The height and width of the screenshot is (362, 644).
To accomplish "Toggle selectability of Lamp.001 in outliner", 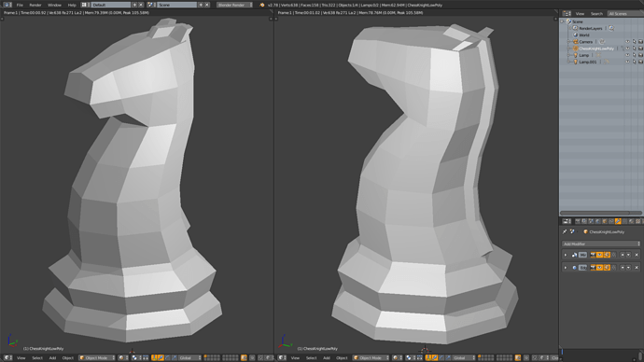I will [634, 62].
